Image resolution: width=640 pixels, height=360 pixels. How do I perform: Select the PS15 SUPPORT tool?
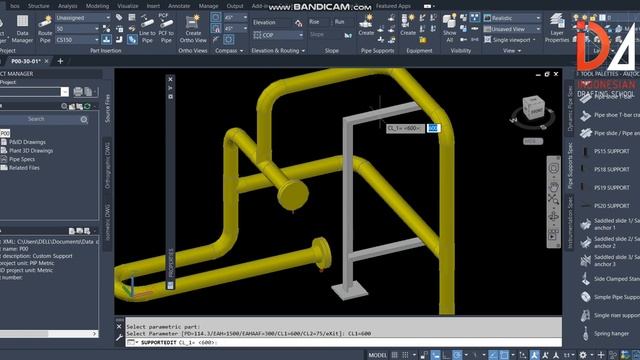607,151
